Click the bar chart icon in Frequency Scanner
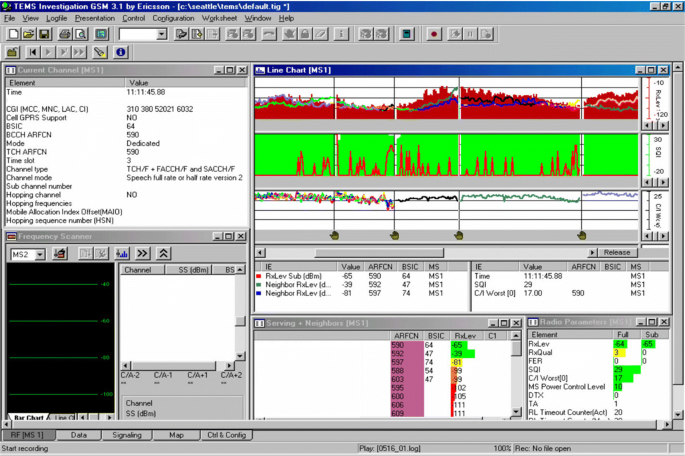Screen dimensions: 685x456 (122, 253)
